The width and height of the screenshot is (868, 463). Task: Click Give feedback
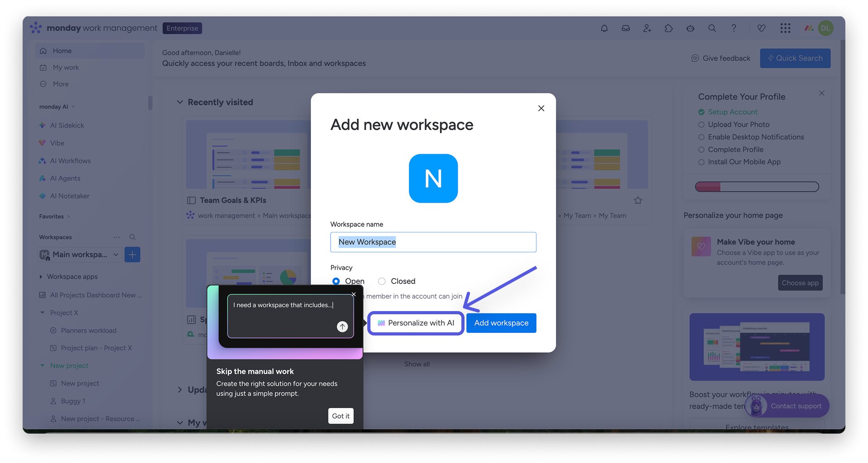click(x=721, y=58)
